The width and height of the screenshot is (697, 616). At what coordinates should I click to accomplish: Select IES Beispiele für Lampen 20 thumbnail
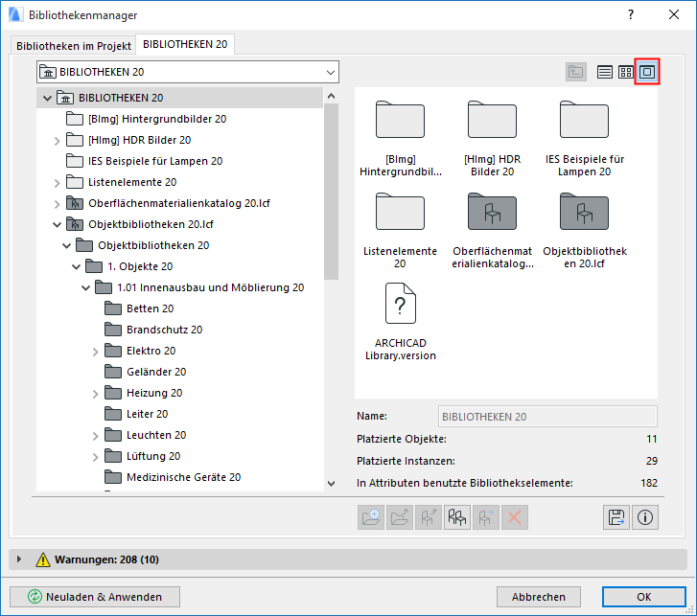point(584,139)
